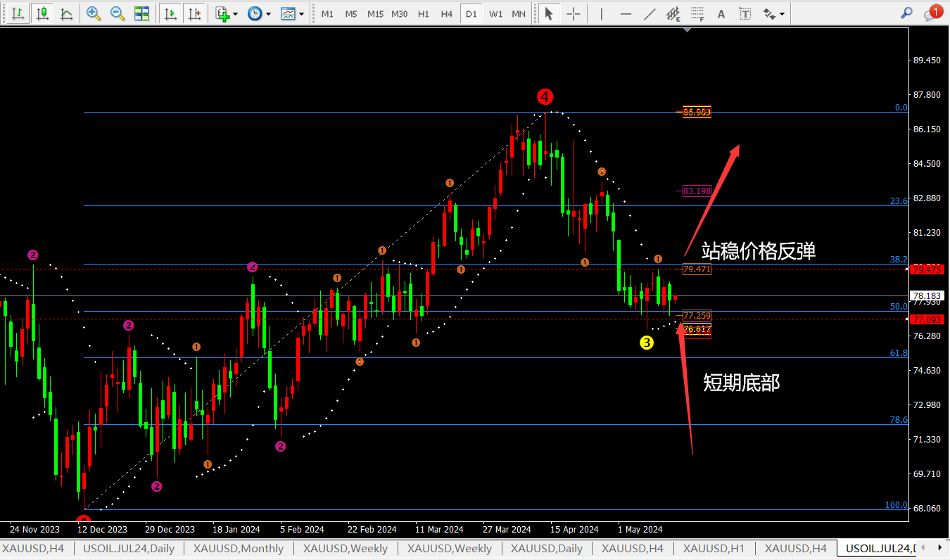Open the indicators list icon

point(223,13)
